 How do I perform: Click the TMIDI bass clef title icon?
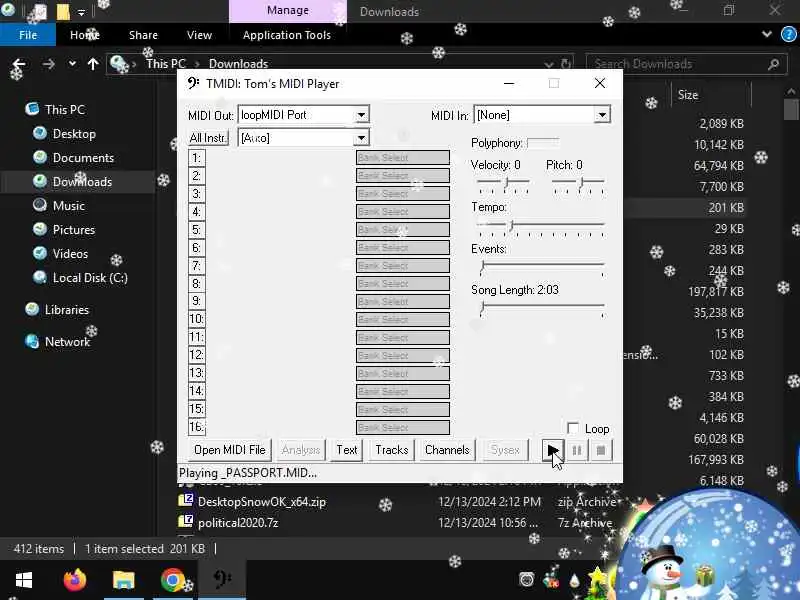tap(192, 83)
